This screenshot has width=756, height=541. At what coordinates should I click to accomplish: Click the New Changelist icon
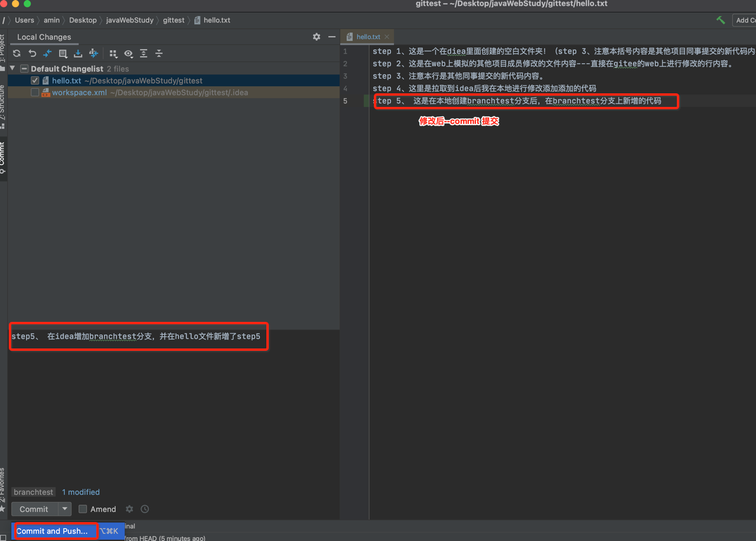click(x=63, y=53)
